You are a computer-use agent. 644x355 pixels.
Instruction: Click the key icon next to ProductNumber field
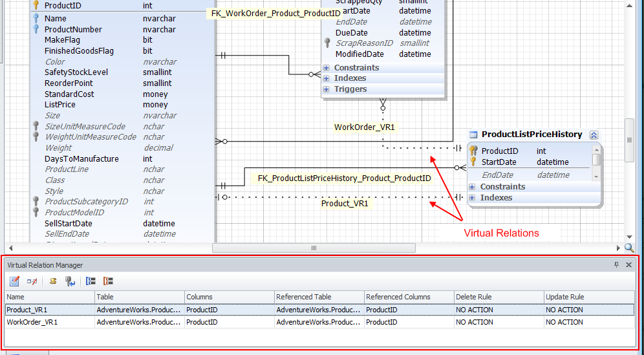36,29
